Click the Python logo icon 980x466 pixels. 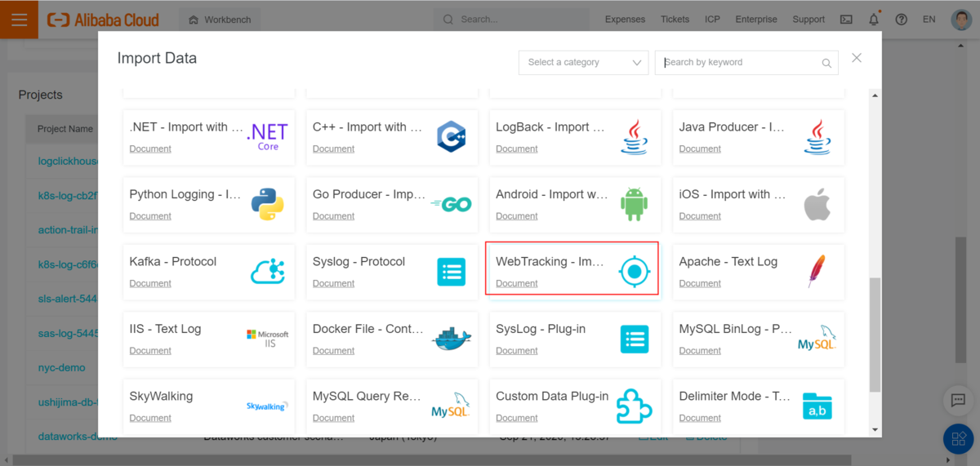pyautogui.click(x=267, y=204)
